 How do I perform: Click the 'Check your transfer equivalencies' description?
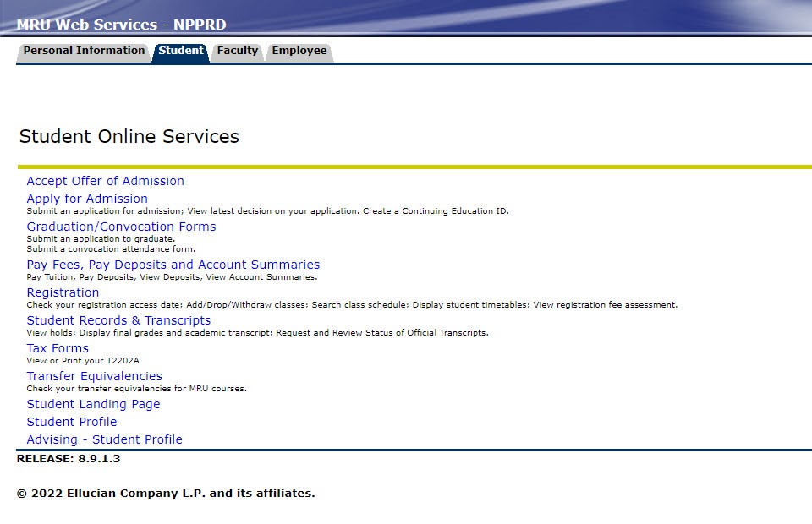coord(137,389)
